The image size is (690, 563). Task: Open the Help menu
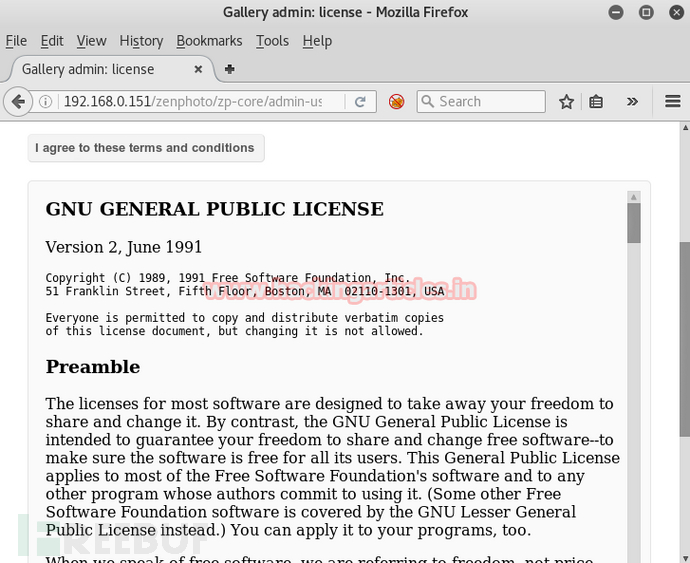tap(317, 41)
